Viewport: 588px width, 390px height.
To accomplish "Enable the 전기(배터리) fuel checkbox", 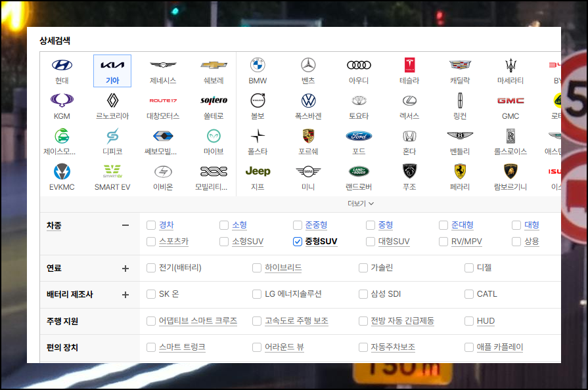I will (151, 268).
